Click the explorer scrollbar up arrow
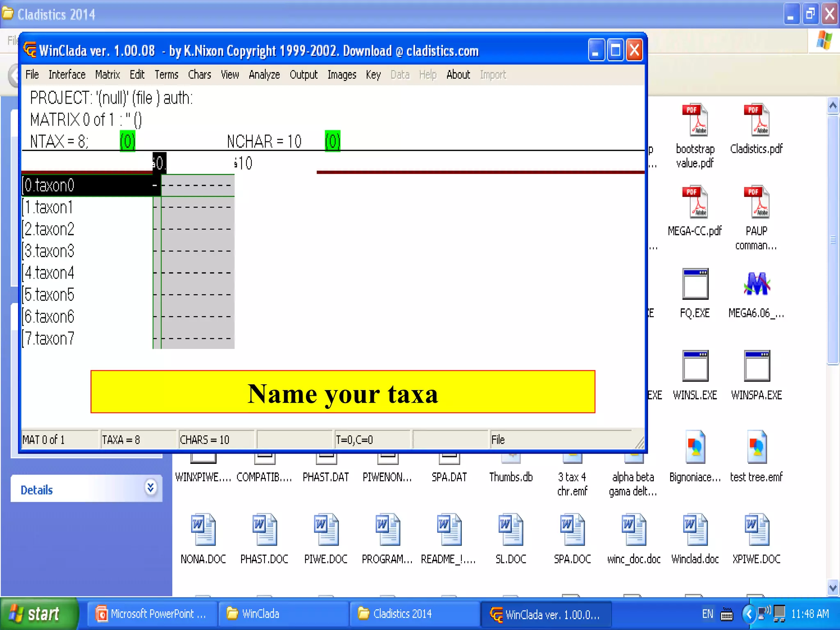The width and height of the screenshot is (840, 630). pos(833,106)
